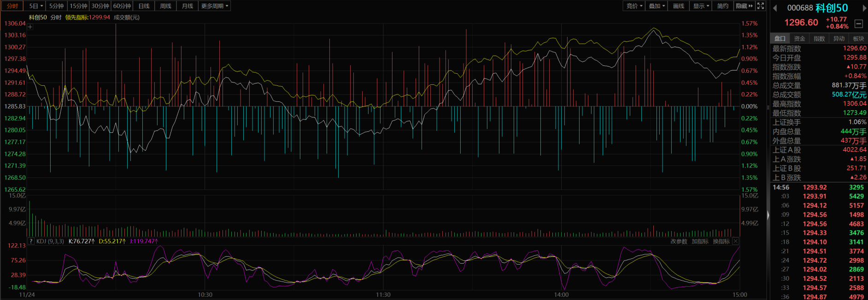Expand the 叠加 overlay dropdown
This screenshot has width=868, height=300.
(657, 6)
